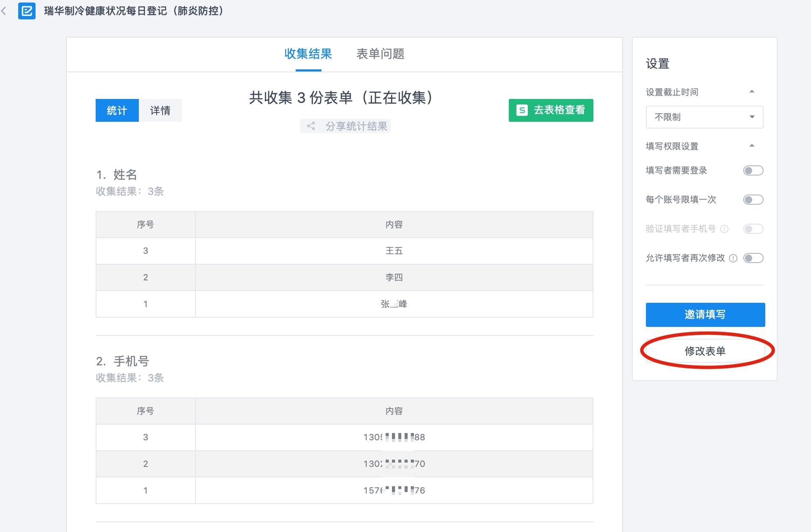Screen dimensions: 811x532
Task: Click phone number ending in 88
Action: coord(394,437)
